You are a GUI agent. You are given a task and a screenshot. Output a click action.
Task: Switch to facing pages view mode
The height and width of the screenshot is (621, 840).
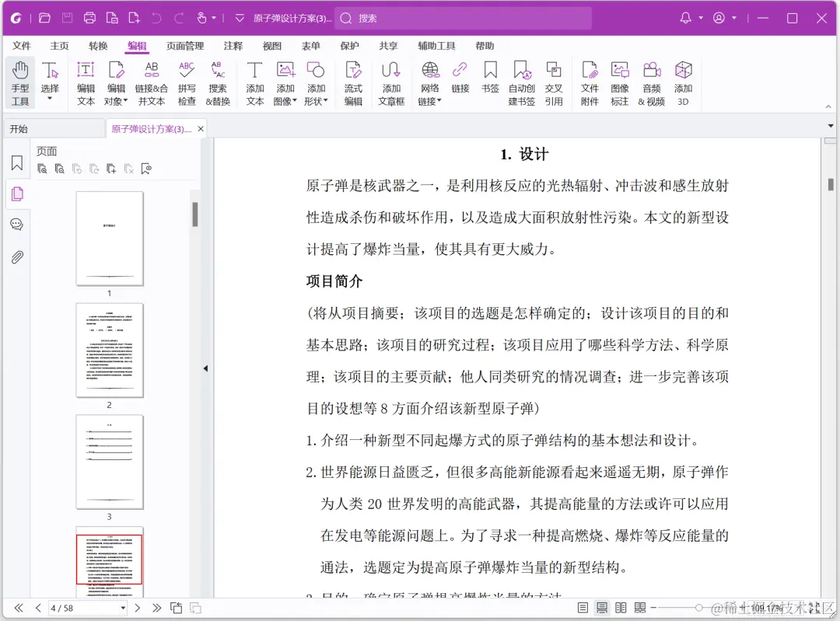[621, 608]
